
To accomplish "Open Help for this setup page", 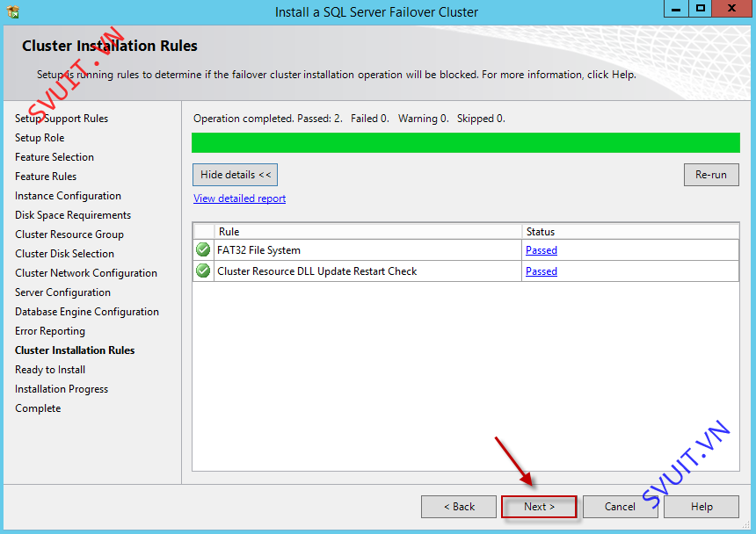I will click(x=701, y=507).
